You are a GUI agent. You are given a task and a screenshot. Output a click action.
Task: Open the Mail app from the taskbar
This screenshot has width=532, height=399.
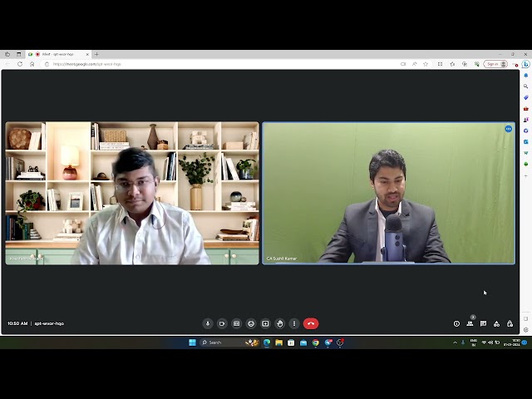pyautogui.click(x=303, y=342)
